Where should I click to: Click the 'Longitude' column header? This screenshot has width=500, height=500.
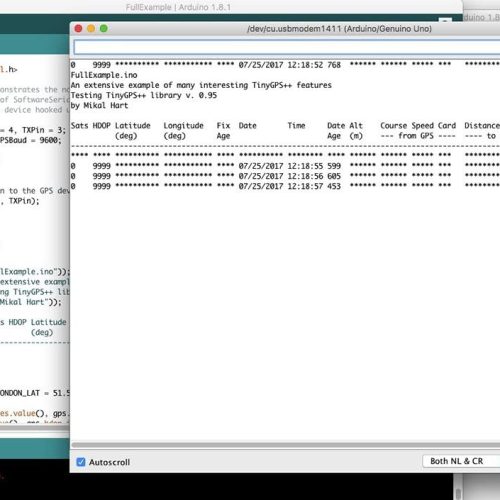point(183,126)
